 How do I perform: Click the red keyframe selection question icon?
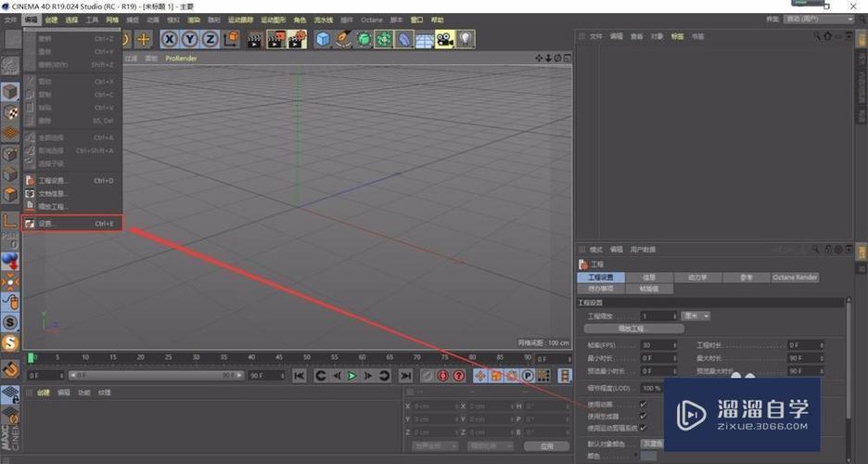point(459,376)
